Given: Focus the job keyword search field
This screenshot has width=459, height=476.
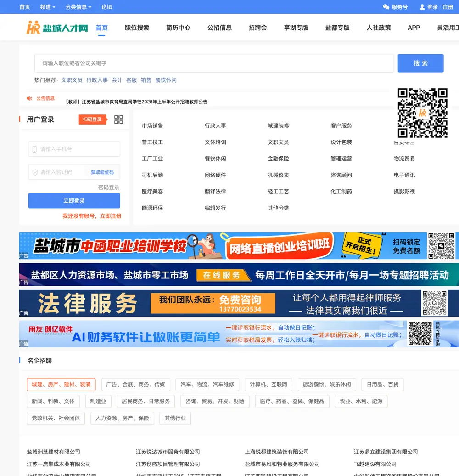Looking at the screenshot, I should pyautogui.click(x=214, y=63).
